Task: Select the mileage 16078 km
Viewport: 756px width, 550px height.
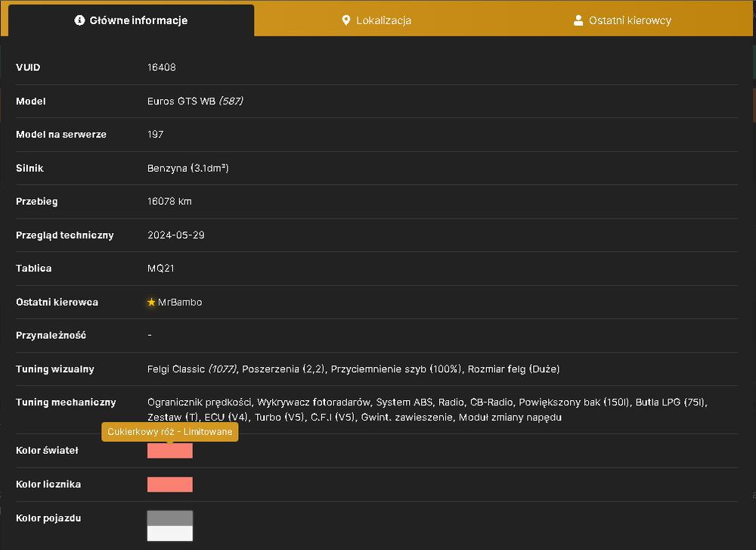Action: [x=169, y=201]
